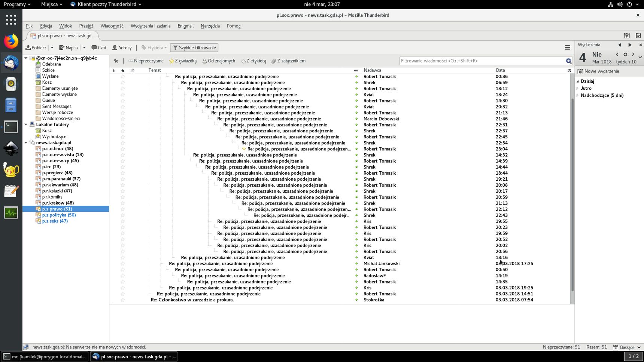644x362 pixels.
Task: Open the Czat chat toolbar button
Action: tap(99, 47)
